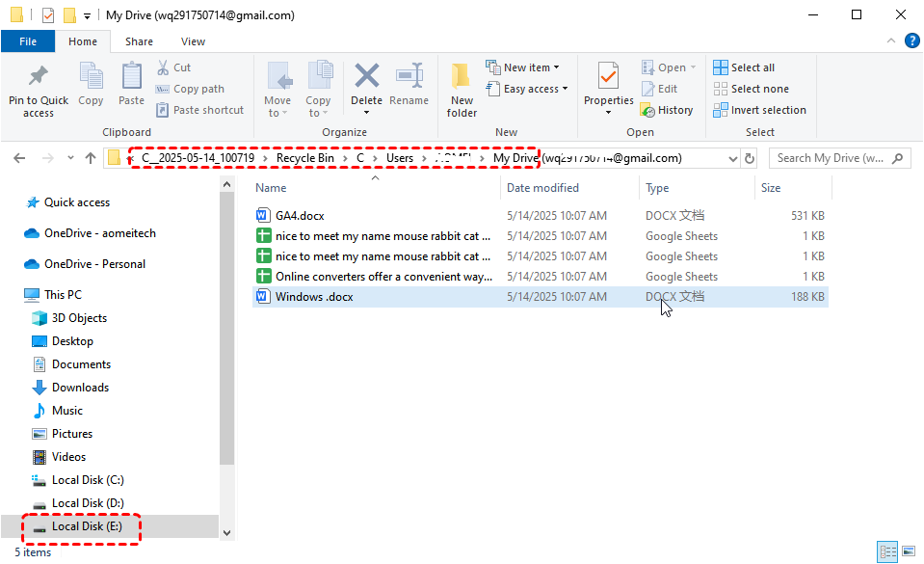Click Recycle Bin in the address path
Viewport: 924px width, 564px height.
(305, 158)
